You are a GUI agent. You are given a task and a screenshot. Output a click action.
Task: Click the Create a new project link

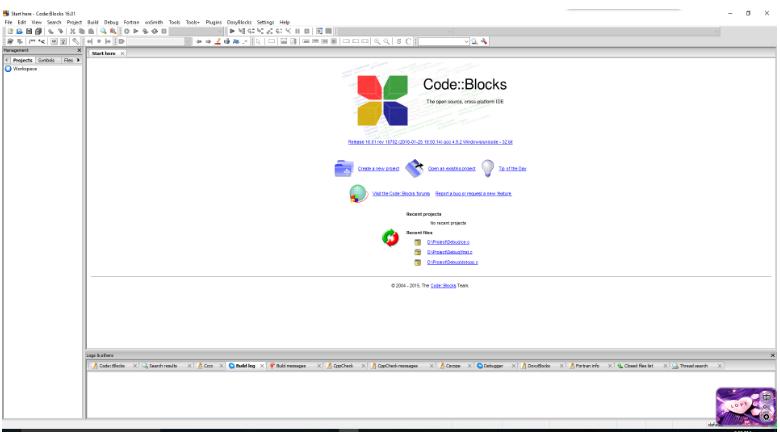click(x=379, y=169)
